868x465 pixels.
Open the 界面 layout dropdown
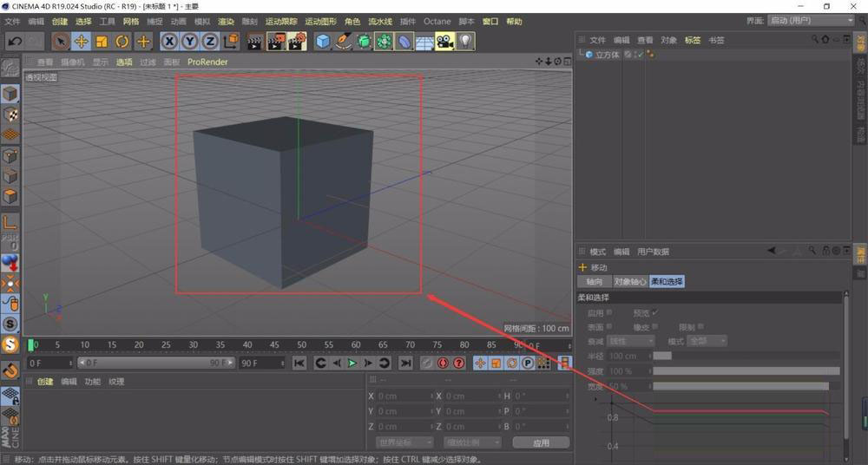point(811,21)
